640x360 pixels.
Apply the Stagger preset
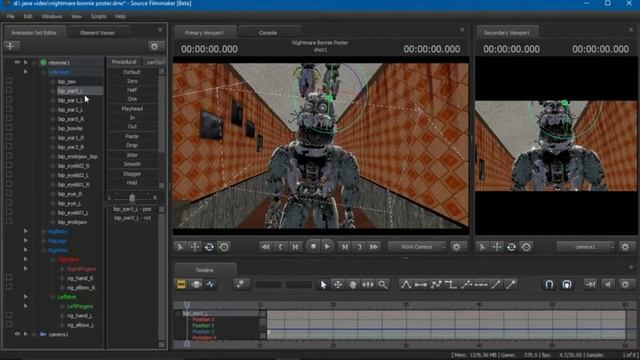(x=132, y=173)
